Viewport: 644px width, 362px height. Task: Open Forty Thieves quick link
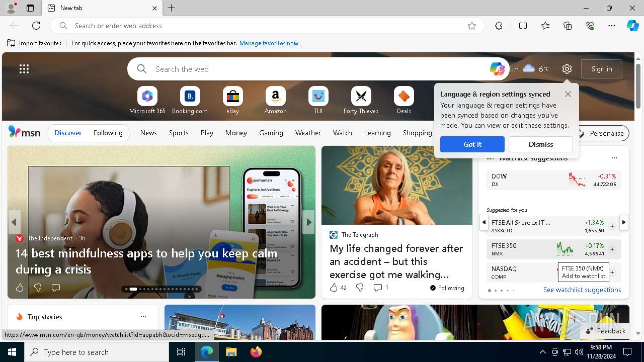361,101
